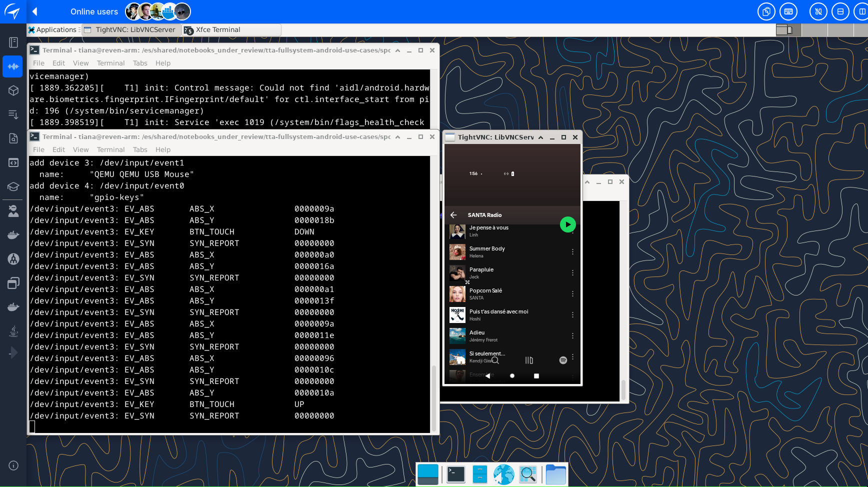Open the audio waveform item in left sidebar
Viewport: 868px width, 487px height.
point(13,66)
